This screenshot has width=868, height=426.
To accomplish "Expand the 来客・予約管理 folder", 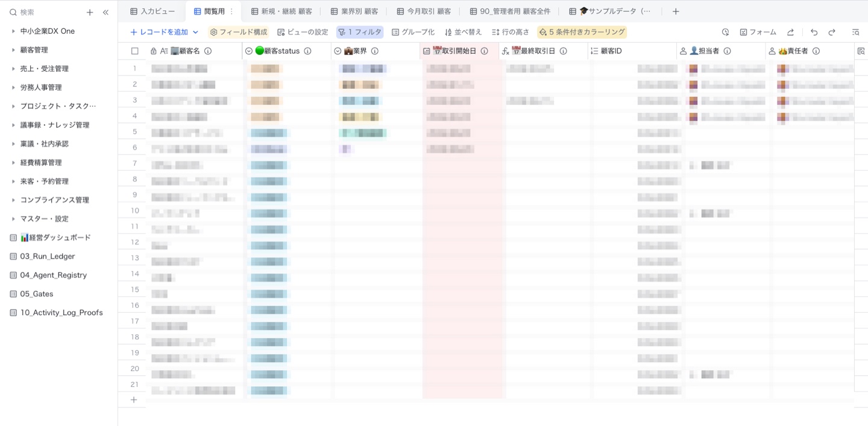I will [x=13, y=181].
